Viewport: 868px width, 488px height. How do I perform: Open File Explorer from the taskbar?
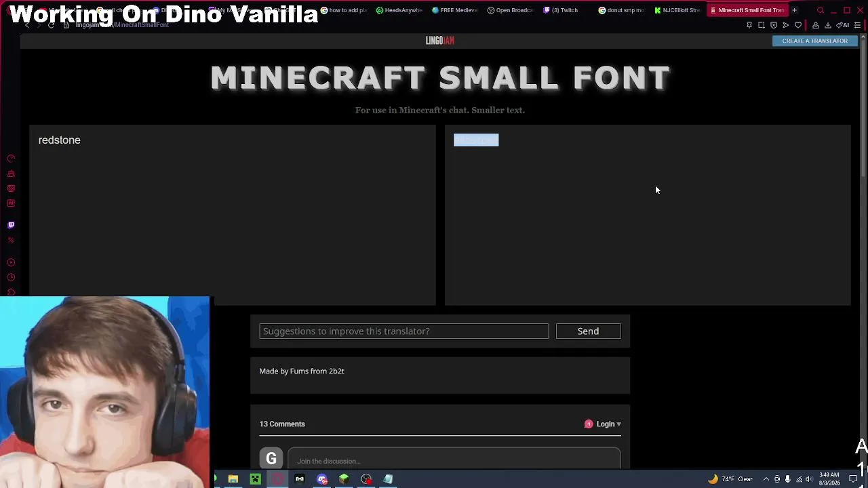coord(233,479)
